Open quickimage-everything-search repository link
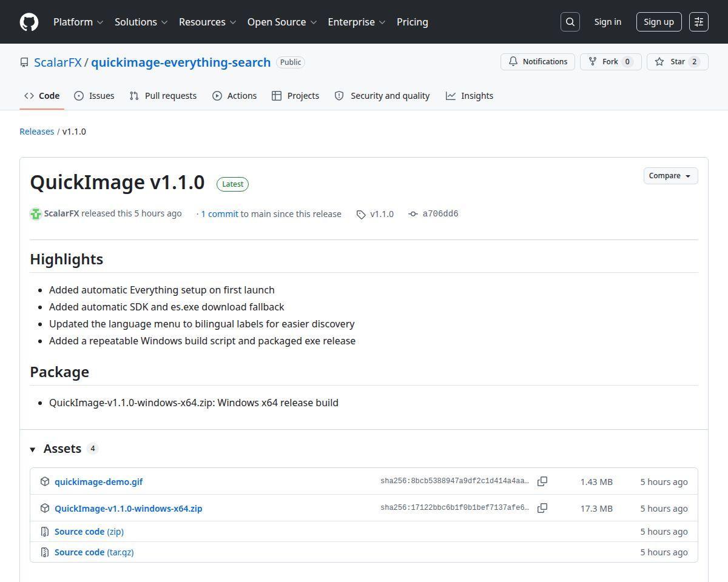Image resolution: width=728 pixels, height=582 pixels. tap(181, 62)
